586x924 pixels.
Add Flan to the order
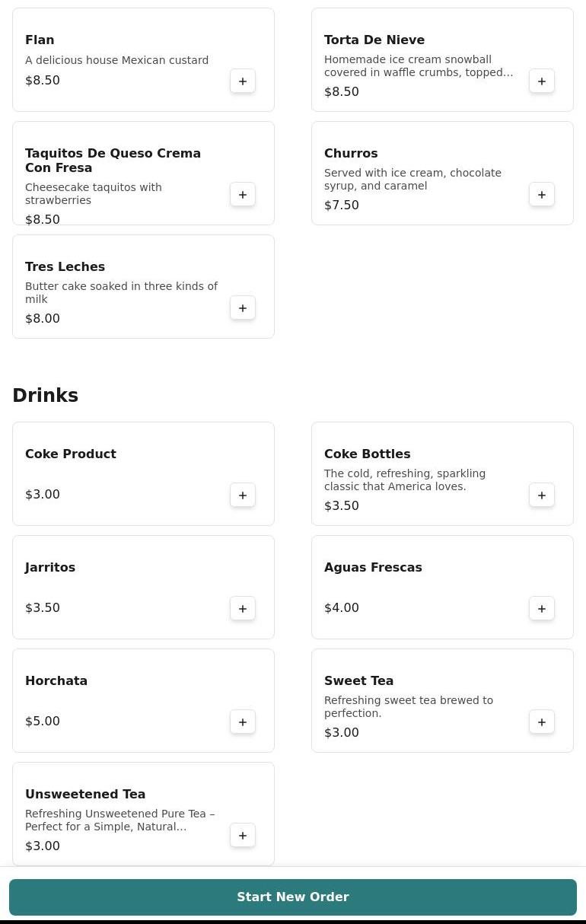point(243,81)
